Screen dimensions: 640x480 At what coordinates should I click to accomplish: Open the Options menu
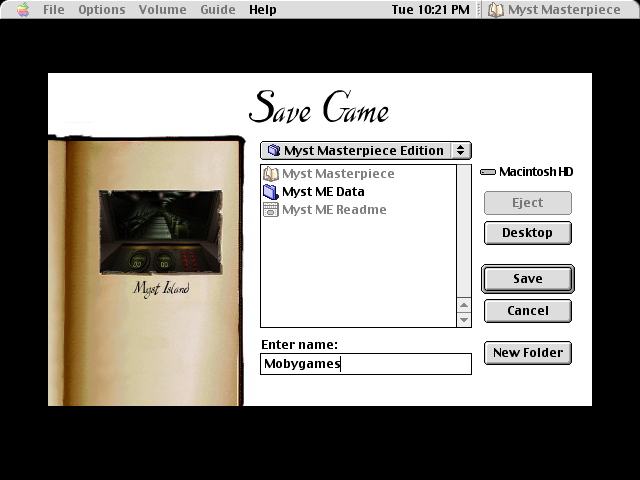point(102,10)
